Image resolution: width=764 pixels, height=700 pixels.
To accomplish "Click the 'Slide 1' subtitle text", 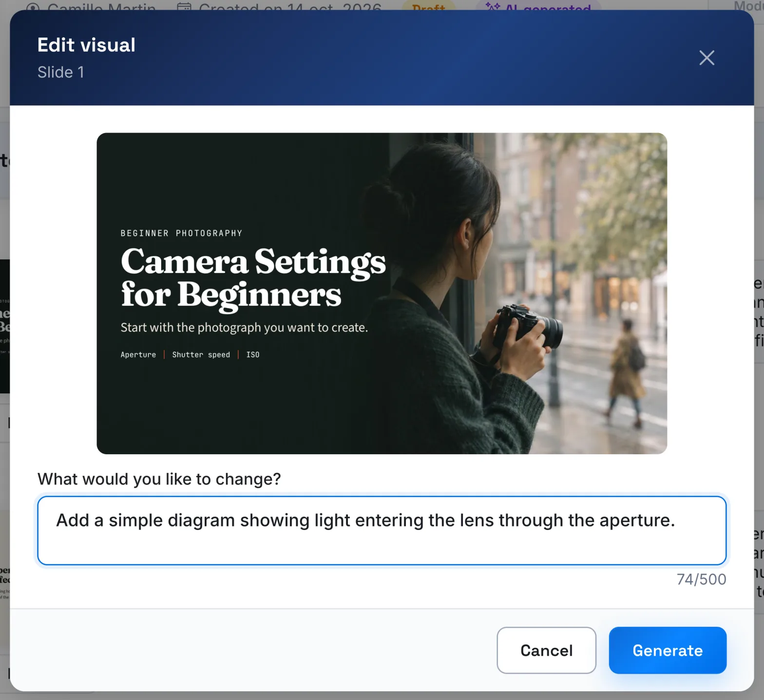I will click(x=61, y=72).
